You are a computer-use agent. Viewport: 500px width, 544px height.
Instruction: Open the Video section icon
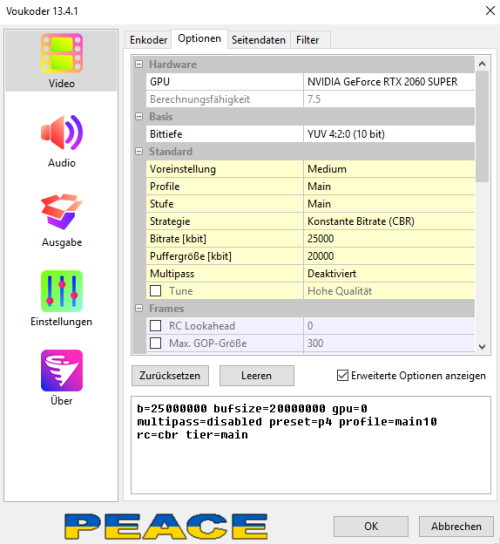(x=61, y=53)
